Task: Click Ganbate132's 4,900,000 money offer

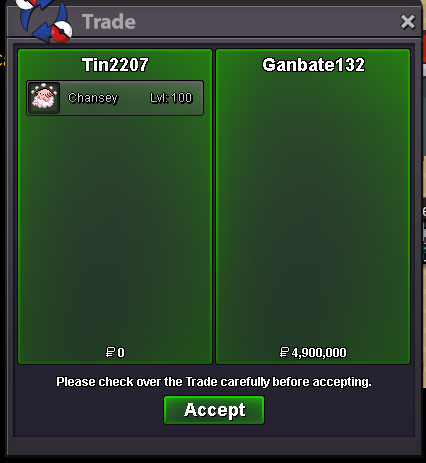Action: (313, 352)
